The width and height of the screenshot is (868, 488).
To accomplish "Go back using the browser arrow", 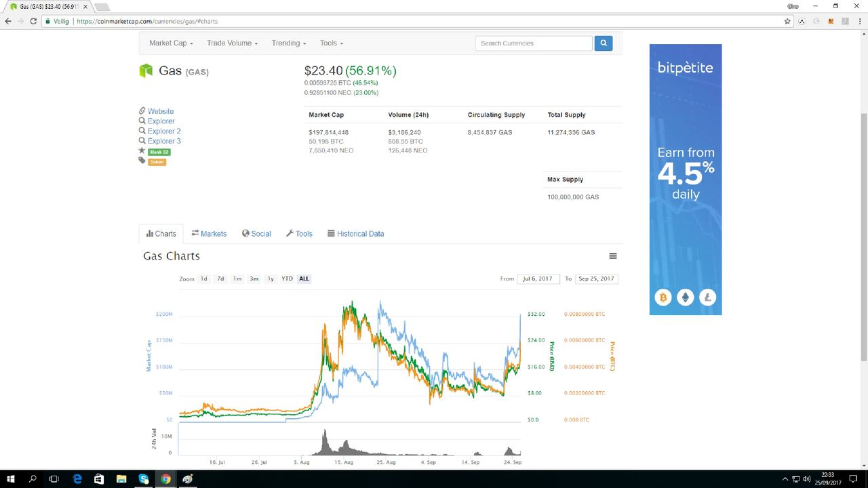I will pyautogui.click(x=8, y=21).
